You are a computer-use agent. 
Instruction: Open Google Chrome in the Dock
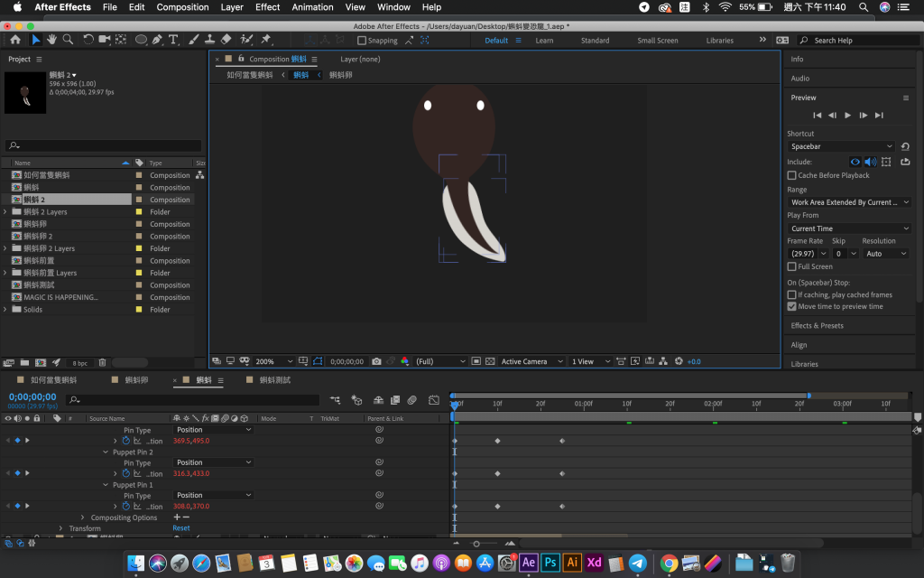tap(669, 564)
